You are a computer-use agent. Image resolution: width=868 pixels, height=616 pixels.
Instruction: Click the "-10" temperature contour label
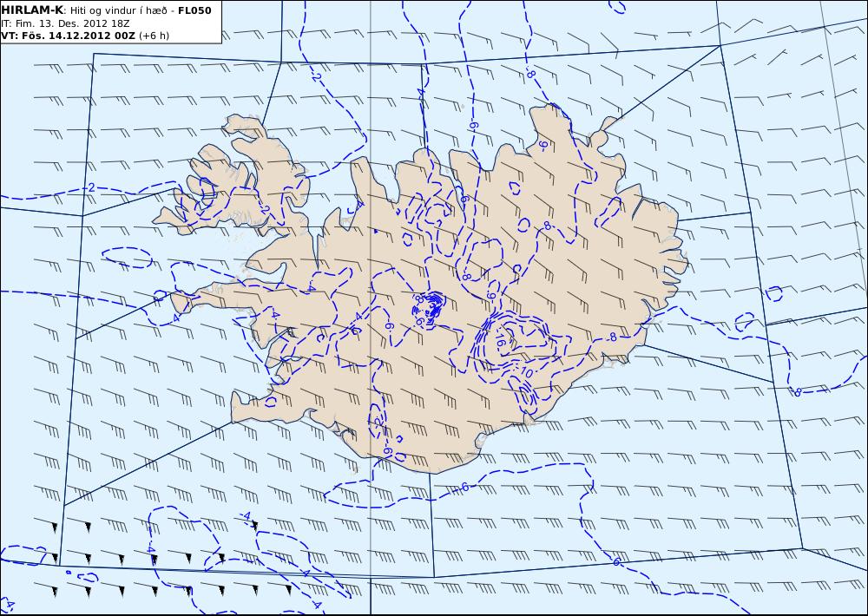[x=525, y=374]
